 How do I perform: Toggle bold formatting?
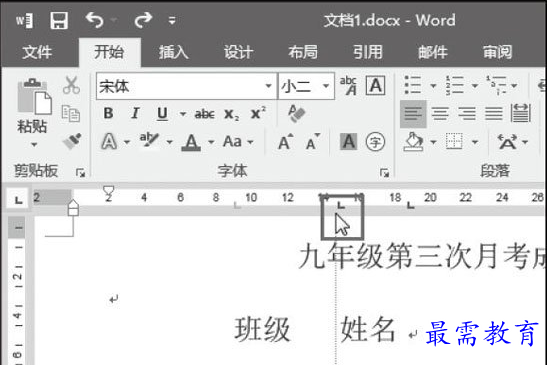[x=108, y=113]
